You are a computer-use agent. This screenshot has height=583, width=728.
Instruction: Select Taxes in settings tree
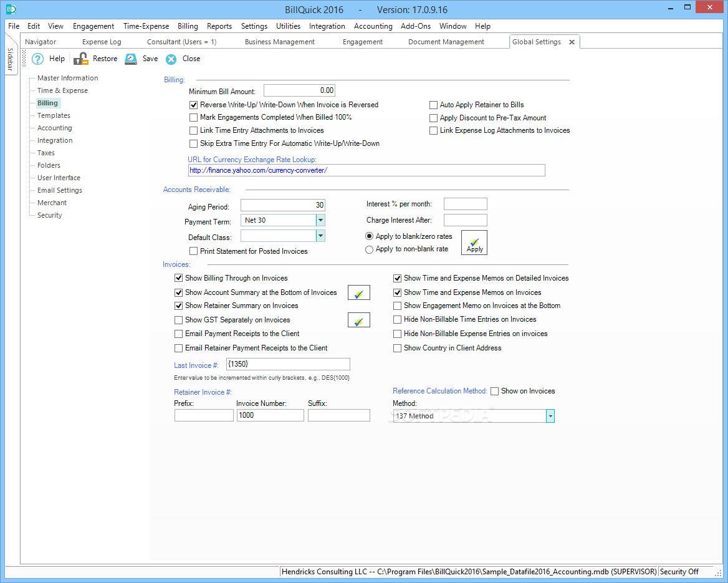point(46,153)
